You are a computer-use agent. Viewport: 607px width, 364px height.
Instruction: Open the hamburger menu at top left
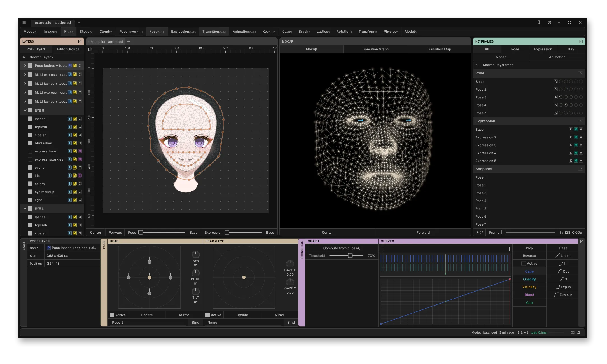point(24,22)
